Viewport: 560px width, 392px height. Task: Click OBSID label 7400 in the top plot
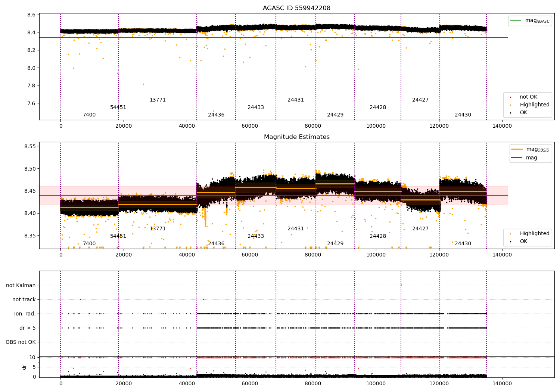coord(89,115)
